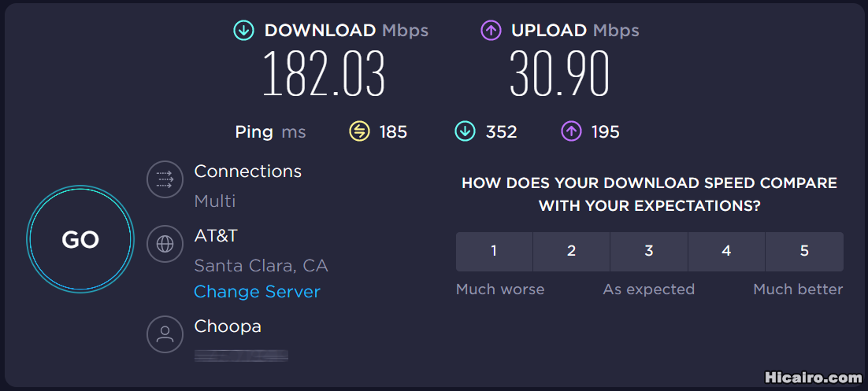The image size is (868, 391).
Task: Click the Choopa provider name
Action: (x=228, y=326)
